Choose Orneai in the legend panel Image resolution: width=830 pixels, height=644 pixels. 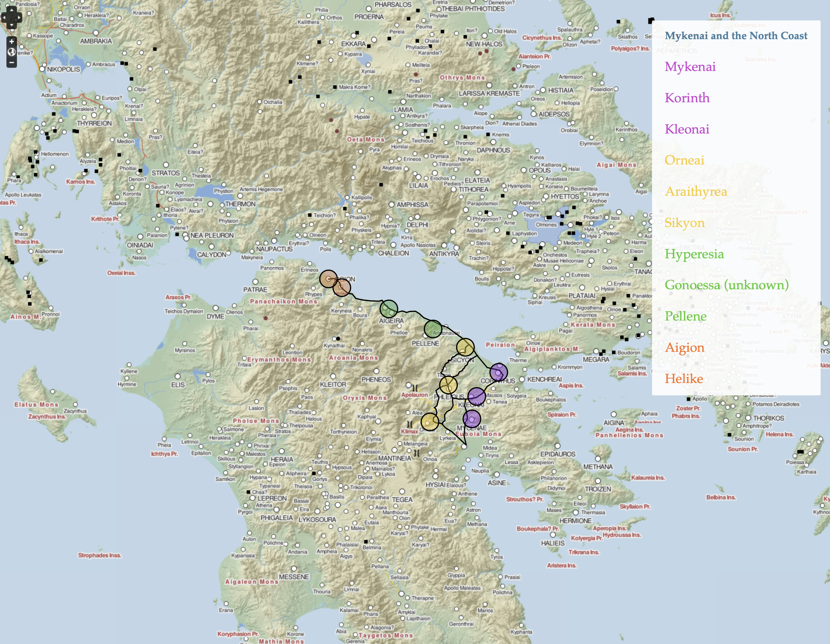click(x=684, y=160)
